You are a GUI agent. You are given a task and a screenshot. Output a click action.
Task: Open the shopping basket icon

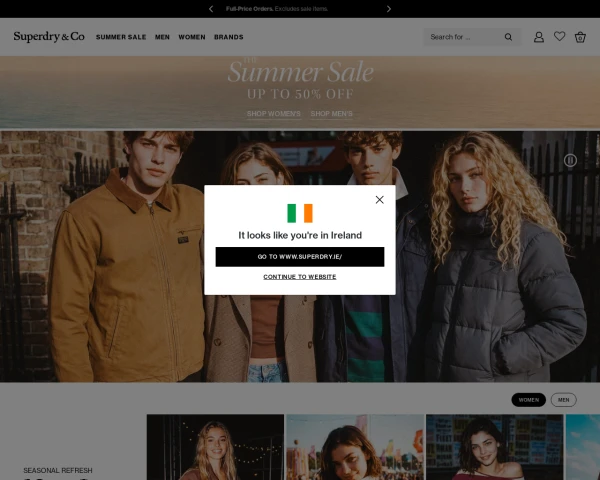click(580, 37)
